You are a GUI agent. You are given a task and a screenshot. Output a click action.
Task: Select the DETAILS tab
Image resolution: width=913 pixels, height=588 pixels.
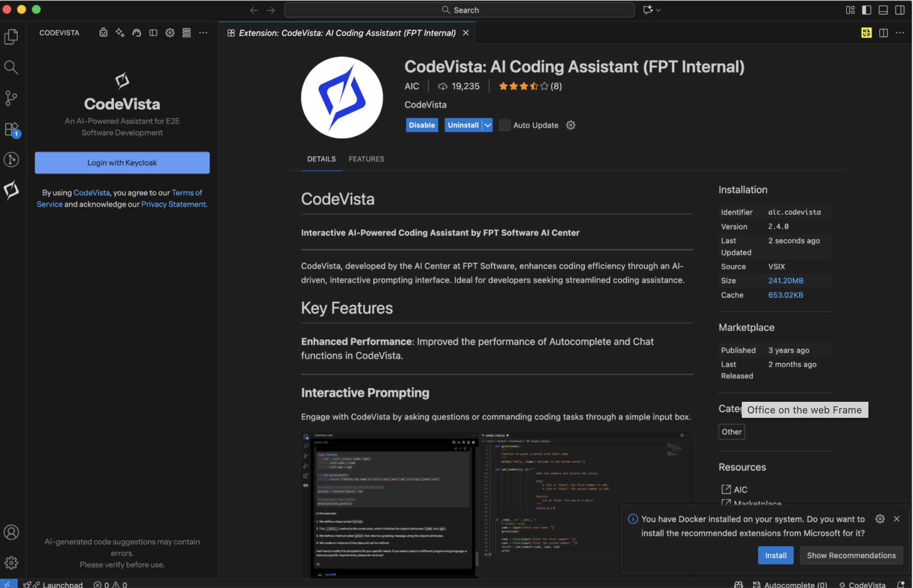point(321,159)
